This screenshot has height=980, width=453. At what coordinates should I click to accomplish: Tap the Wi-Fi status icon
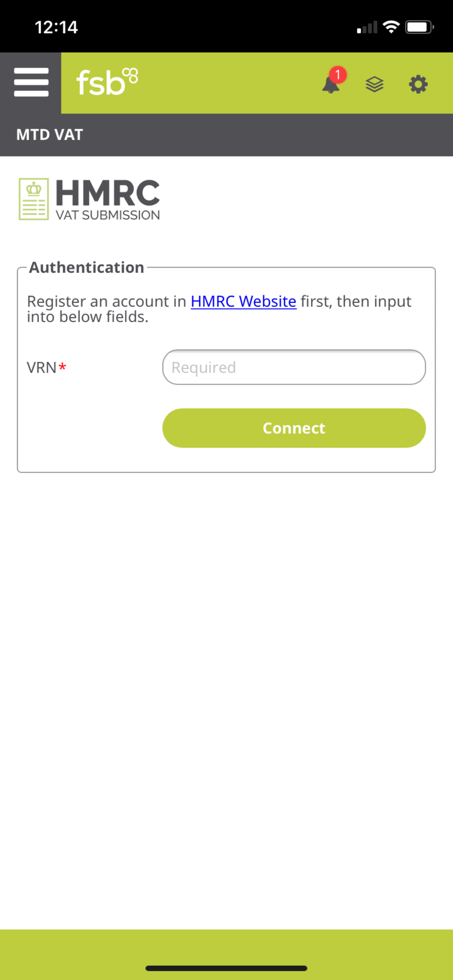[x=391, y=26]
